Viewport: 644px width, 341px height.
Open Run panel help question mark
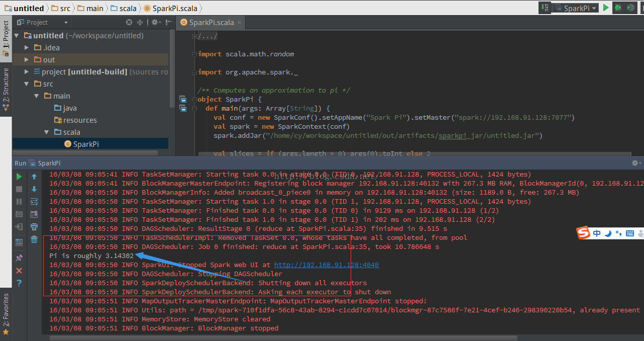pos(19,283)
